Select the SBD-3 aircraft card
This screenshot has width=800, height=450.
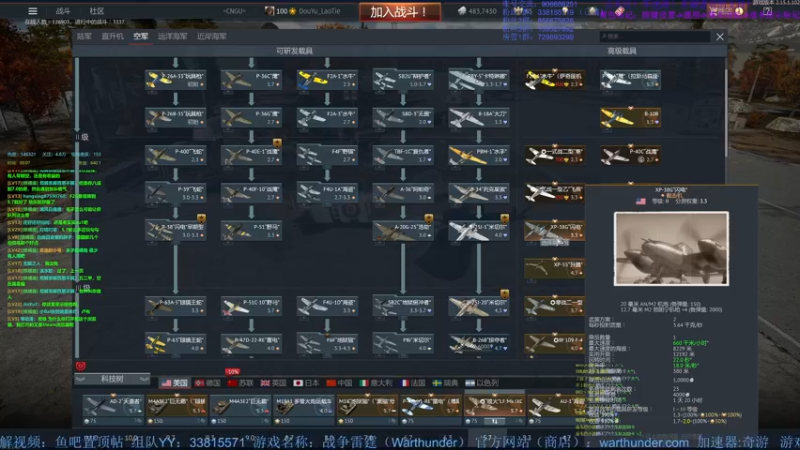coord(403,117)
